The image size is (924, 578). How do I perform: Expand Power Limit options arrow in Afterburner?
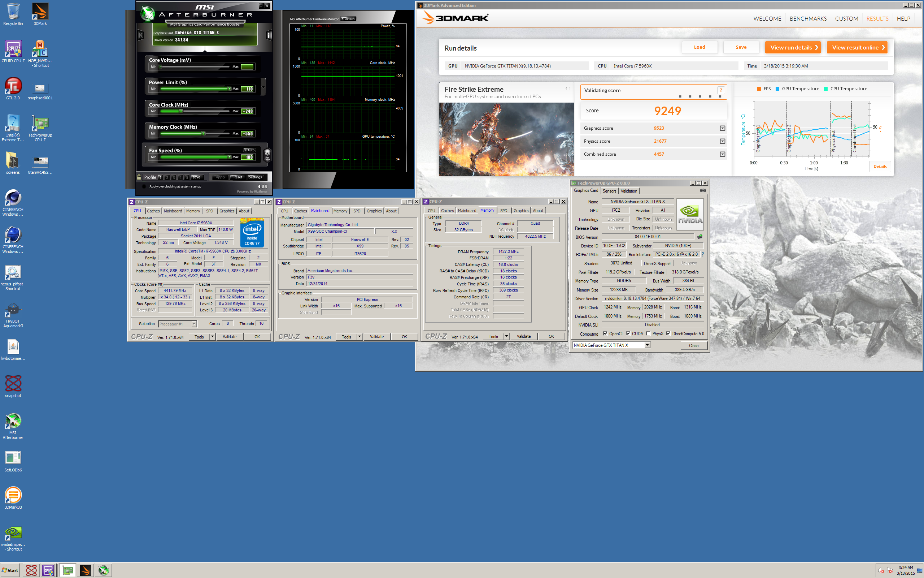tap(263, 87)
